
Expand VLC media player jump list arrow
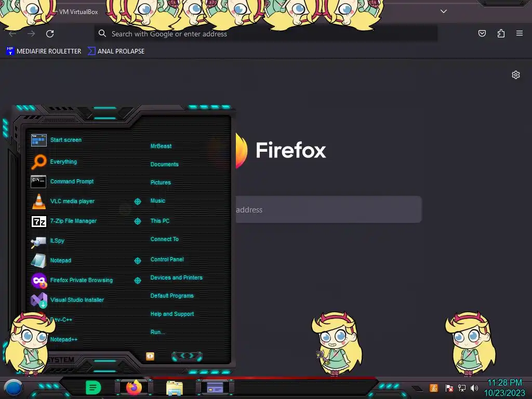coord(137,202)
